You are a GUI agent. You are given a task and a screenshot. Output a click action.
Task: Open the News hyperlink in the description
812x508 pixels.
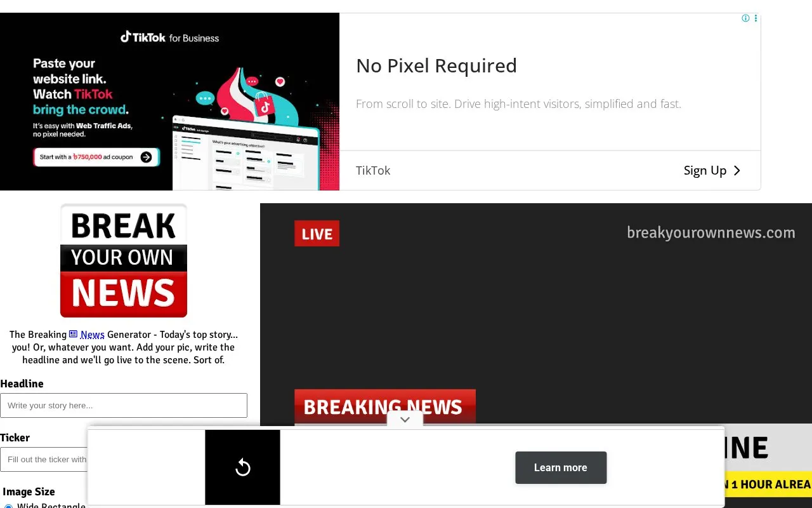[93, 335]
